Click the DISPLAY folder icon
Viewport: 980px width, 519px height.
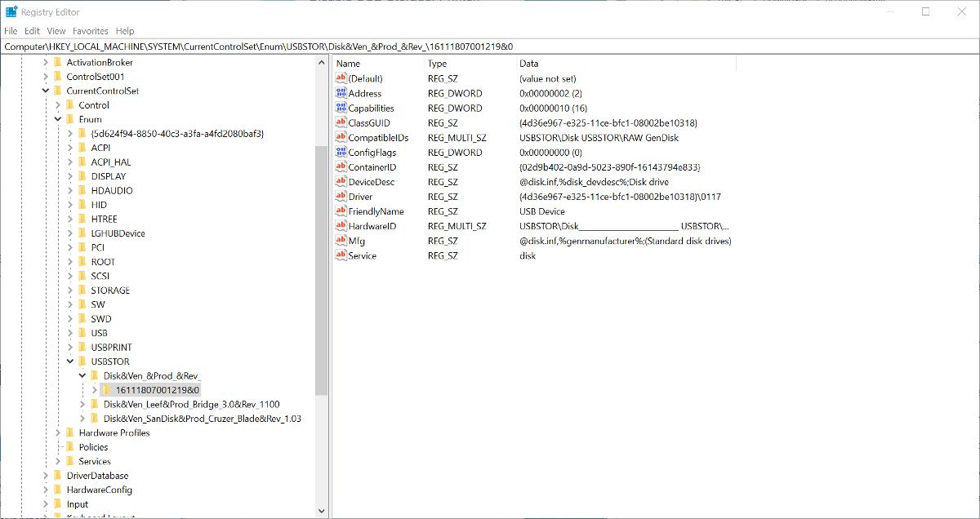tap(82, 176)
